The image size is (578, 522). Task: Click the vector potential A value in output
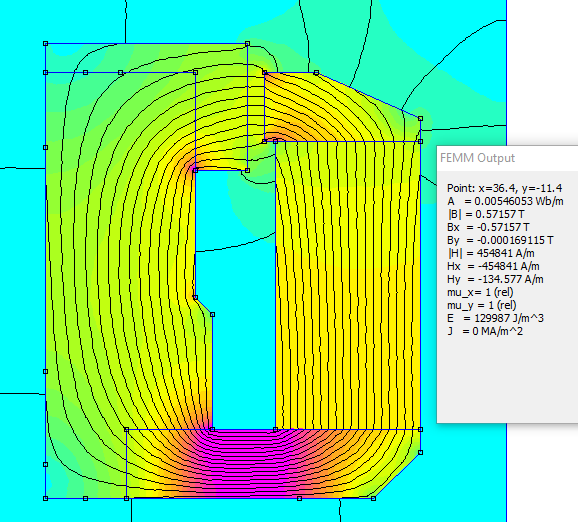pos(505,201)
